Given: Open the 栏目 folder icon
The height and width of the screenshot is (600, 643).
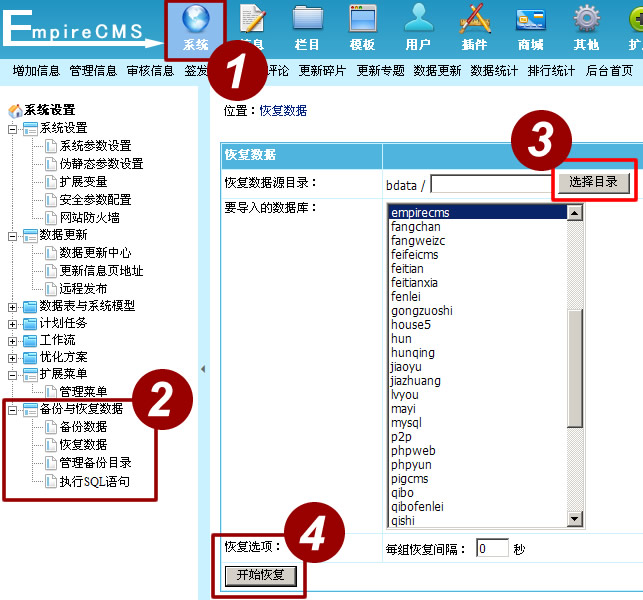Looking at the screenshot, I should tap(307, 19).
